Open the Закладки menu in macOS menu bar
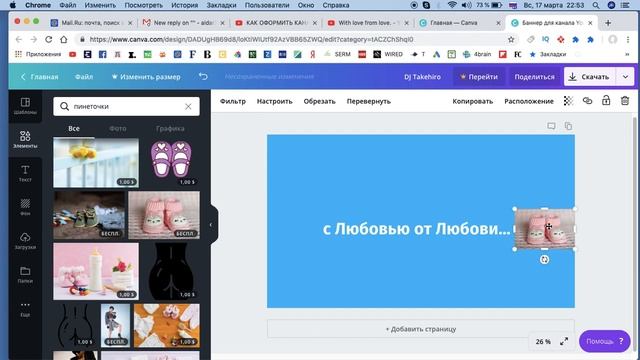The height and width of the screenshot is (360, 640). (221, 5)
